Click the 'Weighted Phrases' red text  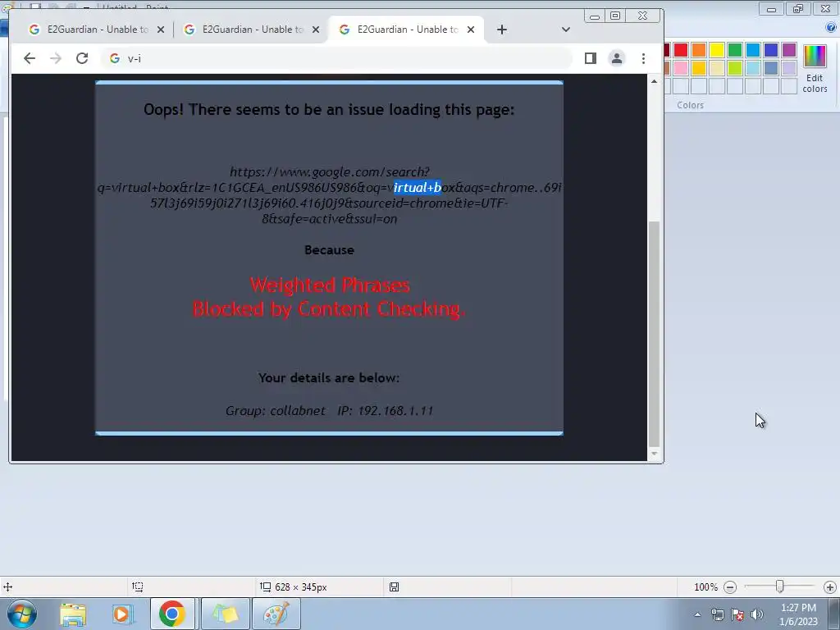330,285
